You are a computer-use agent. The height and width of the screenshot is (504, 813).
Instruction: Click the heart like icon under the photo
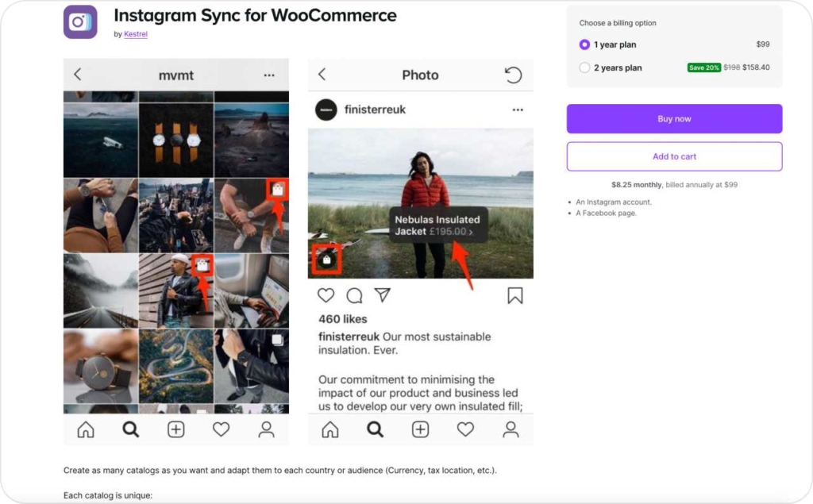326,295
